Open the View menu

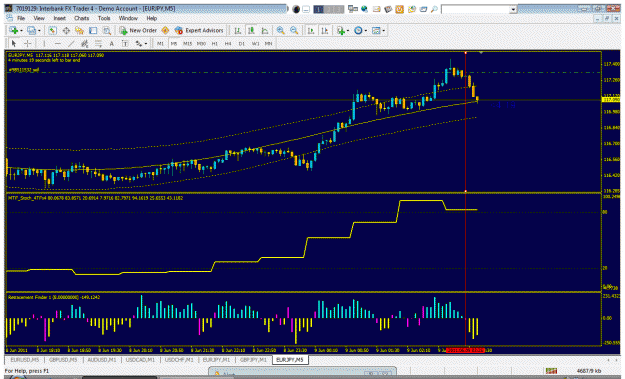39,18
